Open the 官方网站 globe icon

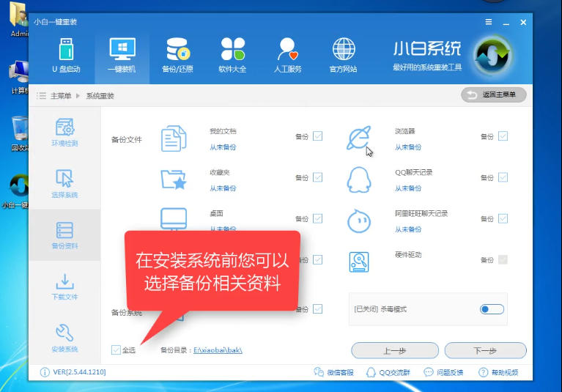coord(343,56)
